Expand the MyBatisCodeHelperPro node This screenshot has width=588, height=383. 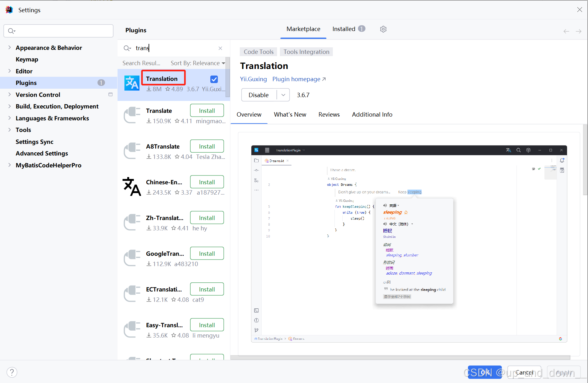9,165
